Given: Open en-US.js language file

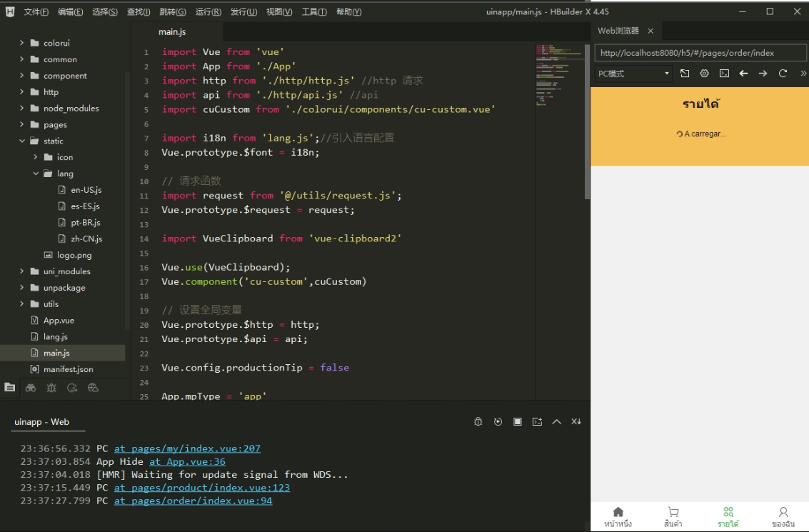Looking at the screenshot, I should pos(86,190).
